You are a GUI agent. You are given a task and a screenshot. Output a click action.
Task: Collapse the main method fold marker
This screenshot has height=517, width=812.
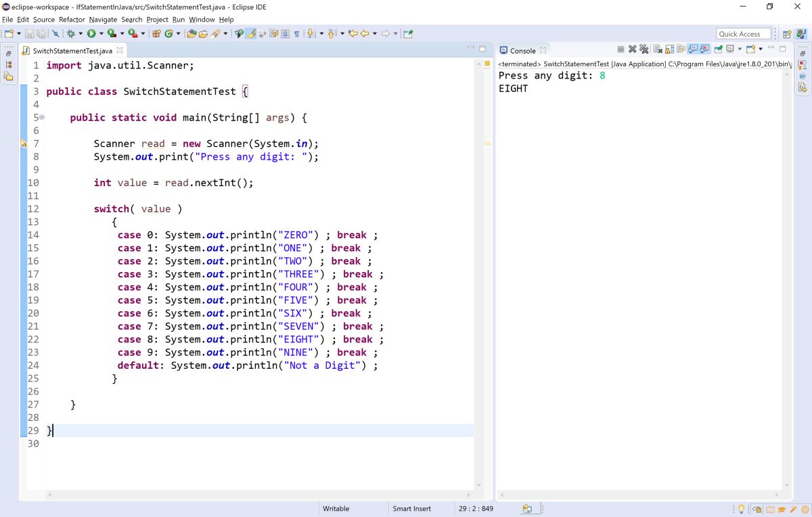point(43,118)
